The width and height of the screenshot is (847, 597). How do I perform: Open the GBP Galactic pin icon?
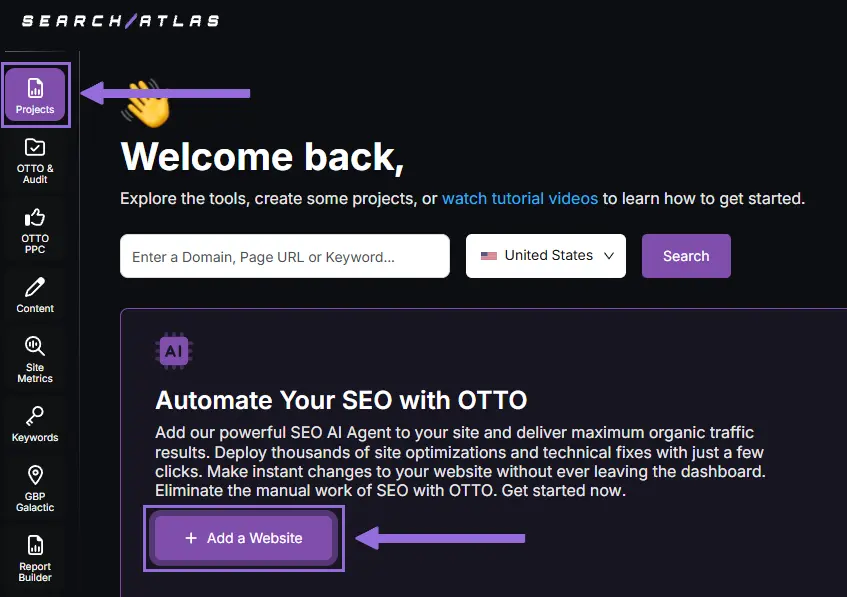point(35,487)
